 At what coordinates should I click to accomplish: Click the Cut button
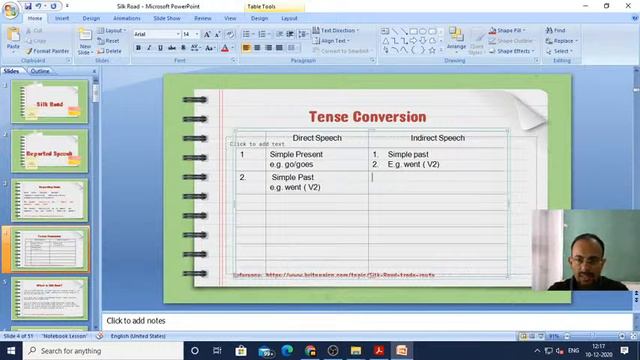pos(34,31)
